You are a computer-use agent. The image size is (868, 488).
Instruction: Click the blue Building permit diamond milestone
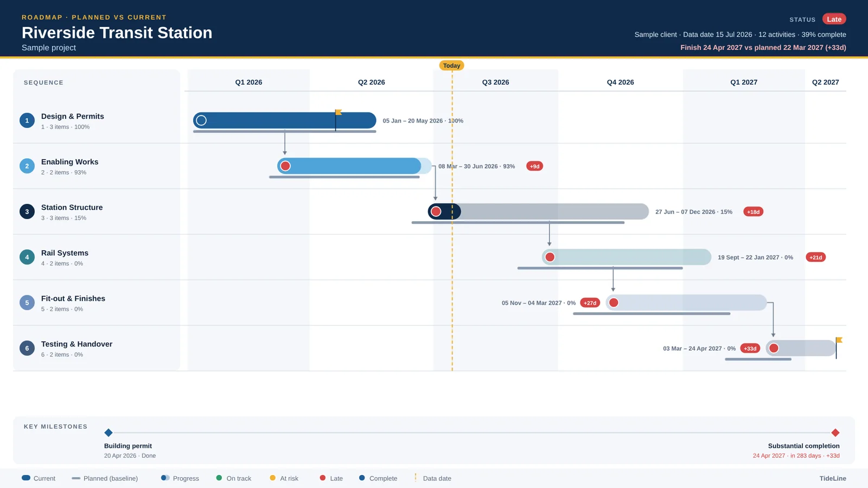point(108,433)
